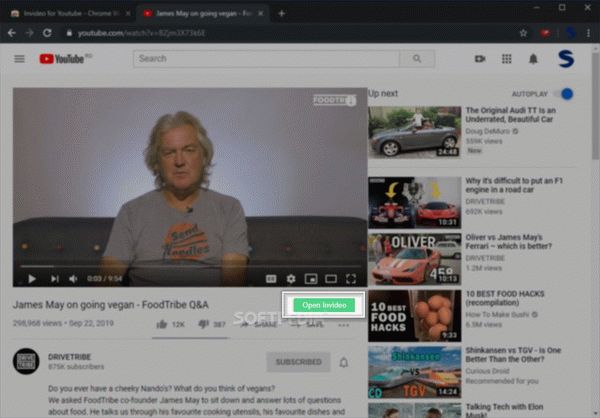Click the Open Invideo button
Viewport: 600px width, 418px height.
tap(324, 305)
